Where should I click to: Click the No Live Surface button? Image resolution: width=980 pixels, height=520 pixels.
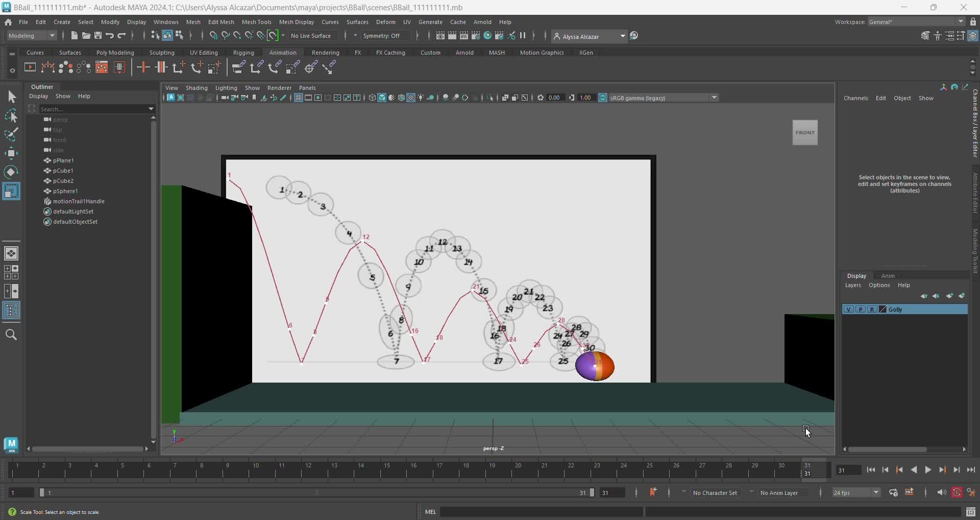311,36
